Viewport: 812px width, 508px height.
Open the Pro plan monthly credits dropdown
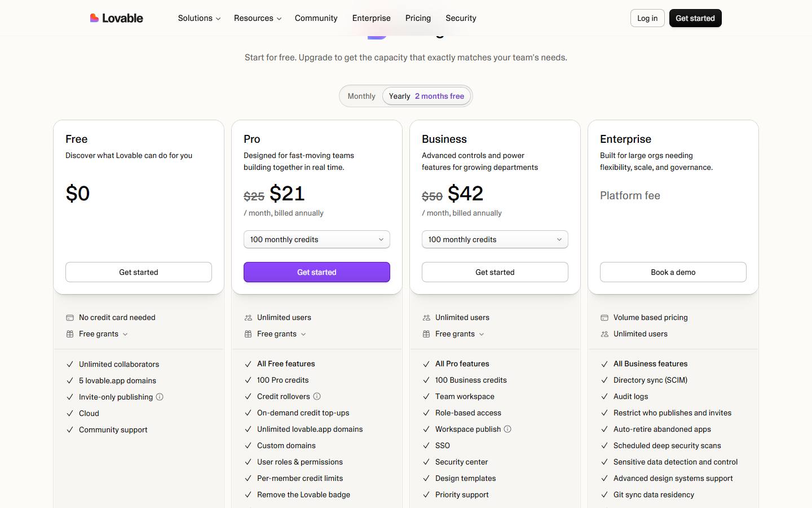point(317,239)
